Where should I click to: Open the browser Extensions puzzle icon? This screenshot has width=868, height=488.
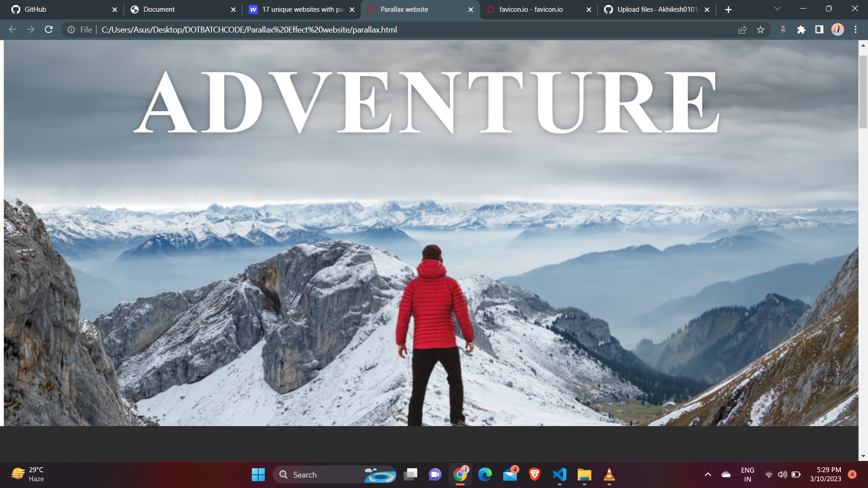tap(801, 29)
